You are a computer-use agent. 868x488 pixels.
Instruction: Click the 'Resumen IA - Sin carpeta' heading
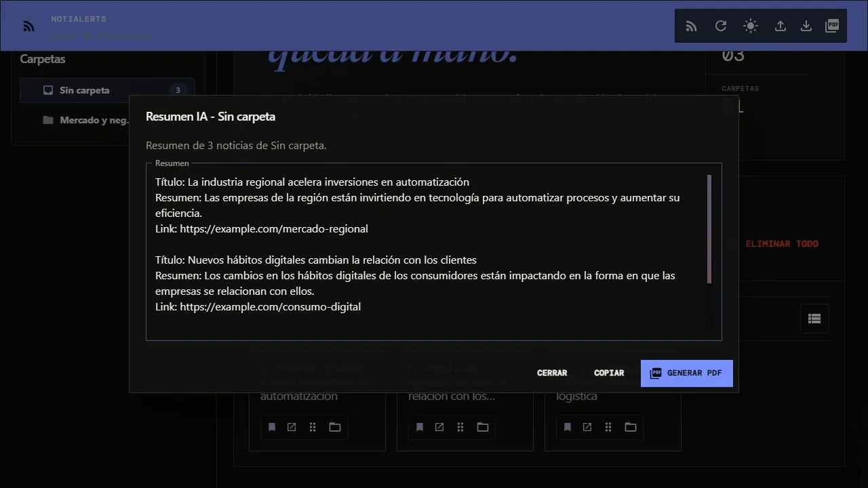click(210, 117)
